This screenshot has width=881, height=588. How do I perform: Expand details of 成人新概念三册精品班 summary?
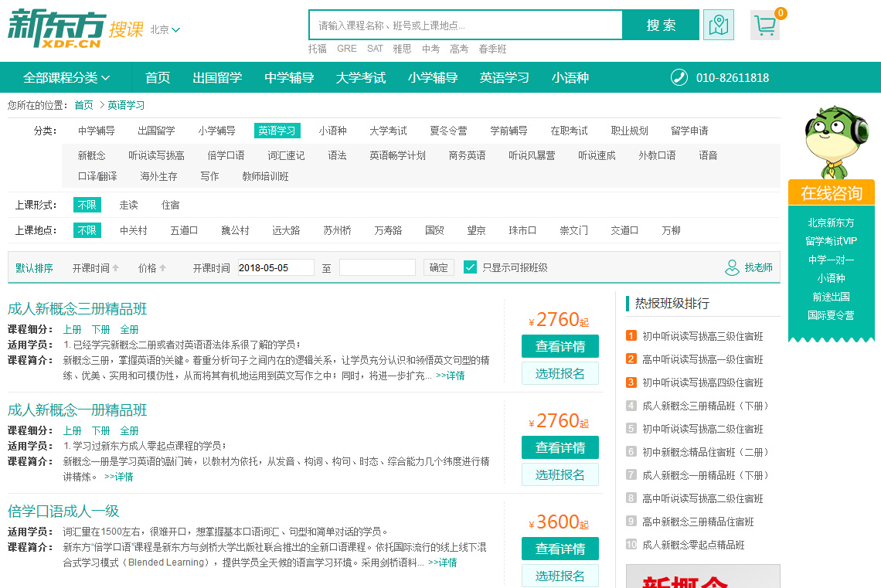450,376
